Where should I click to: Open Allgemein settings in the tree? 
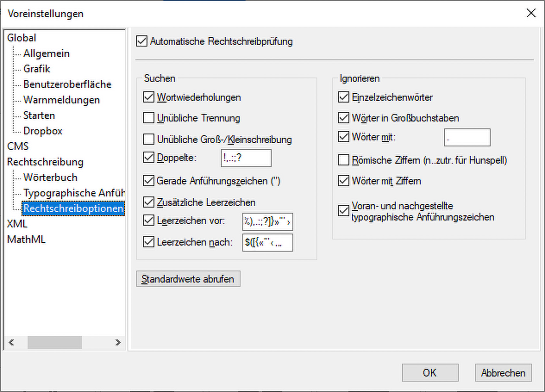point(47,54)
